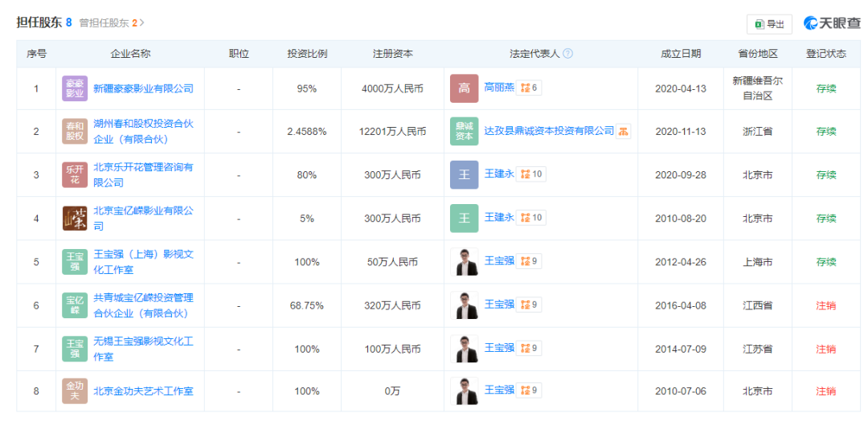The width and height of the screenshot is (868, 421).
Task: Select the 江西省 region cell
Action: (x=758, y=305)
